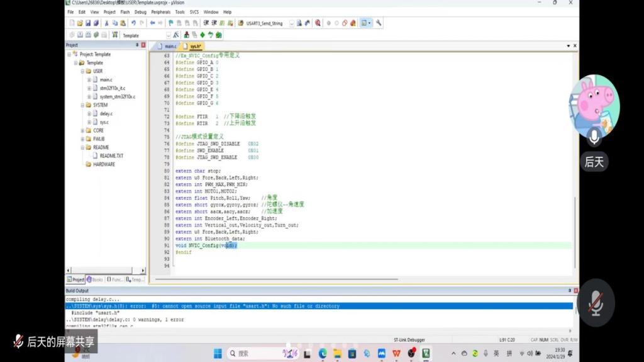
Task: Select delay.c file in project tree
Action: [106, 114]
